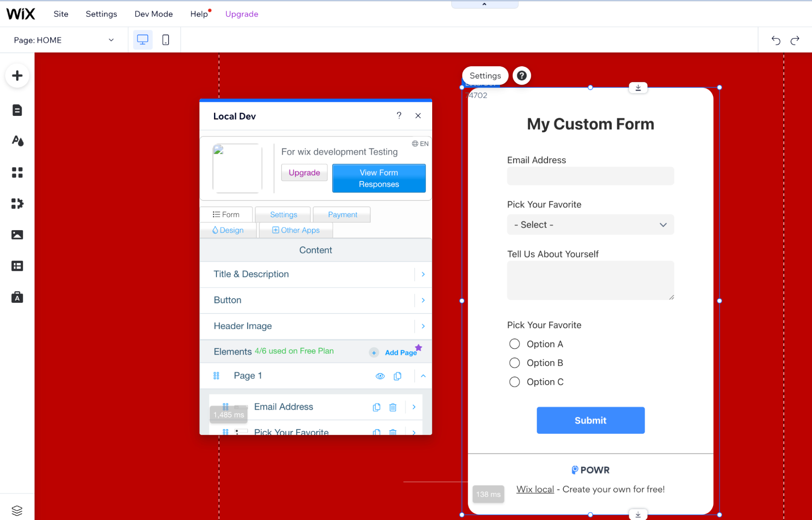Click the View Form Responses button

[379, 178]
